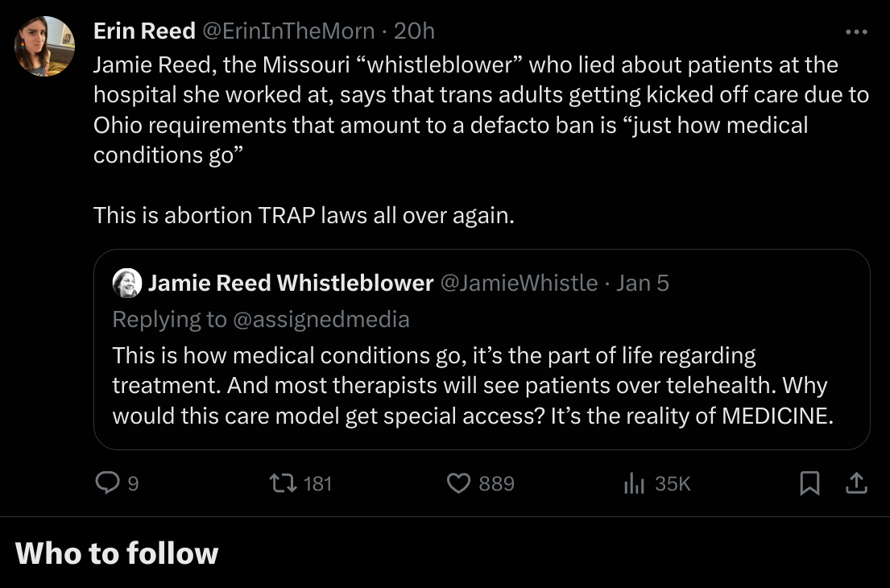Screen dimensions: 890x588
Task: Repost the tweet using the retweet icon
Action: (283, 482)
